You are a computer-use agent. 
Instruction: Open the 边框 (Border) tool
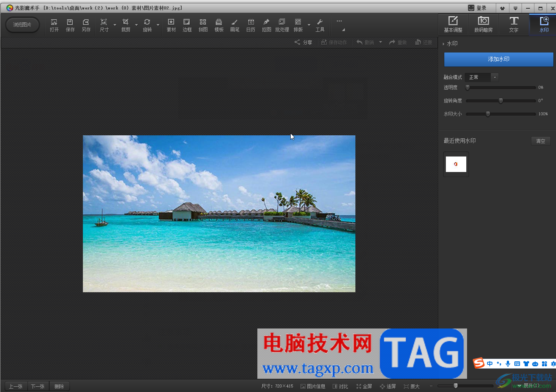click(187, 25)
